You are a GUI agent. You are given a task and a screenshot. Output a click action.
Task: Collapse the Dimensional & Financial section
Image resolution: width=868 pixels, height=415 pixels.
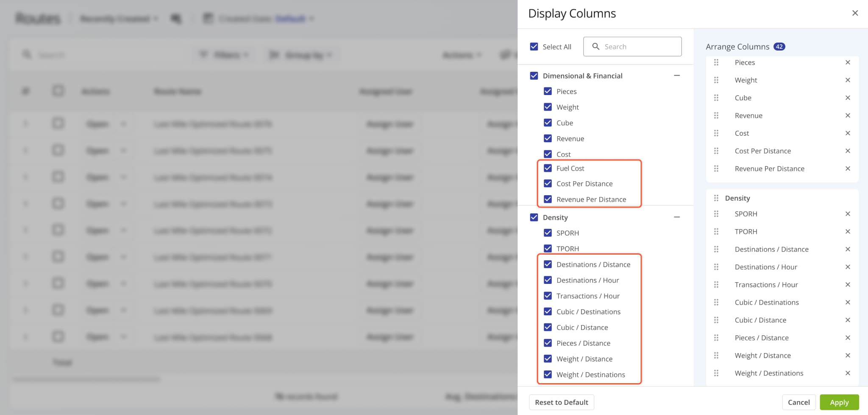pos(677,76)
